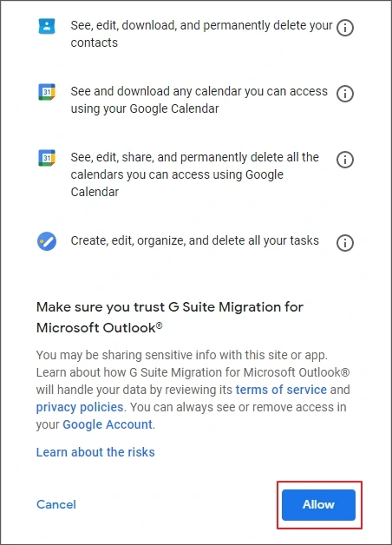Cancel the permission request
392x545 pixels.
[56, 504]
